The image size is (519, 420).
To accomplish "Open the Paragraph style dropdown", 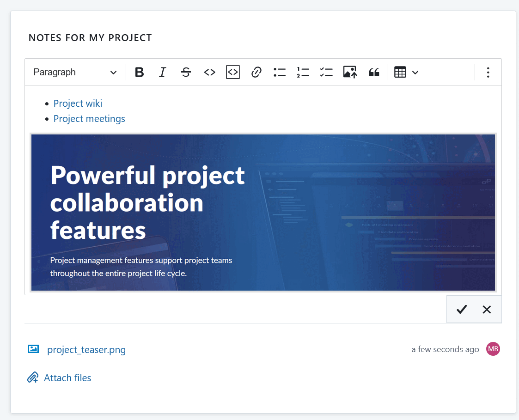I will pyautogui.click(x=74, y=72).
